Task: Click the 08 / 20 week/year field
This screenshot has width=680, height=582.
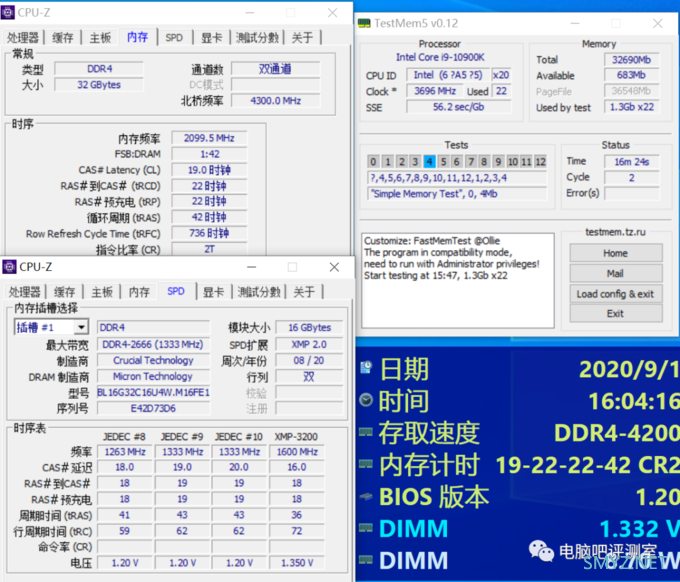Action: coord(309,360)
